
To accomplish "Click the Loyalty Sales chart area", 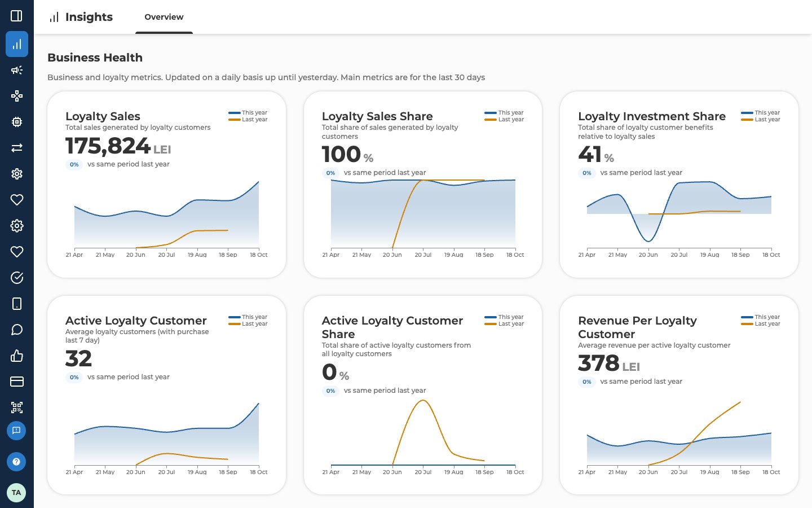I will point(166,214).
